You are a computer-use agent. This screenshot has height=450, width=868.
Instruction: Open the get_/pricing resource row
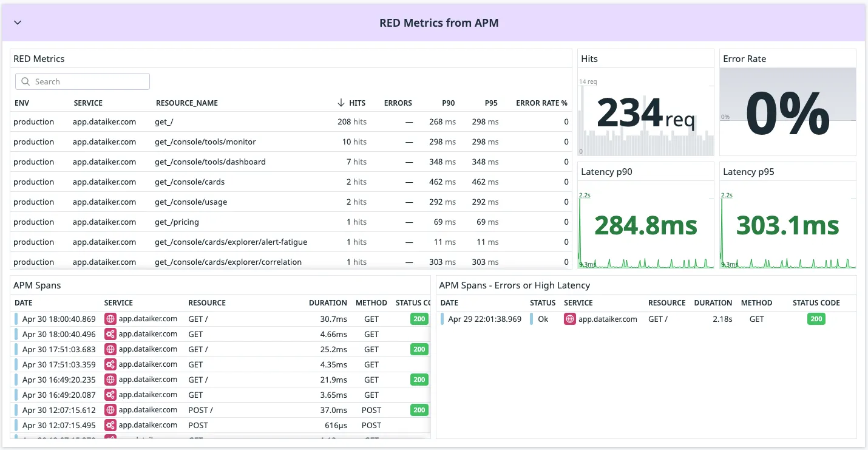[x=177, y=222]
